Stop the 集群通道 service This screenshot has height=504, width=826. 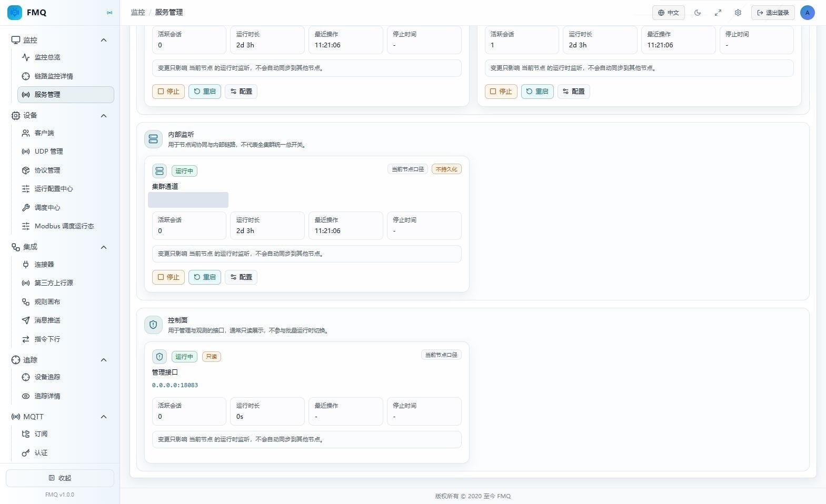[168, 277]
